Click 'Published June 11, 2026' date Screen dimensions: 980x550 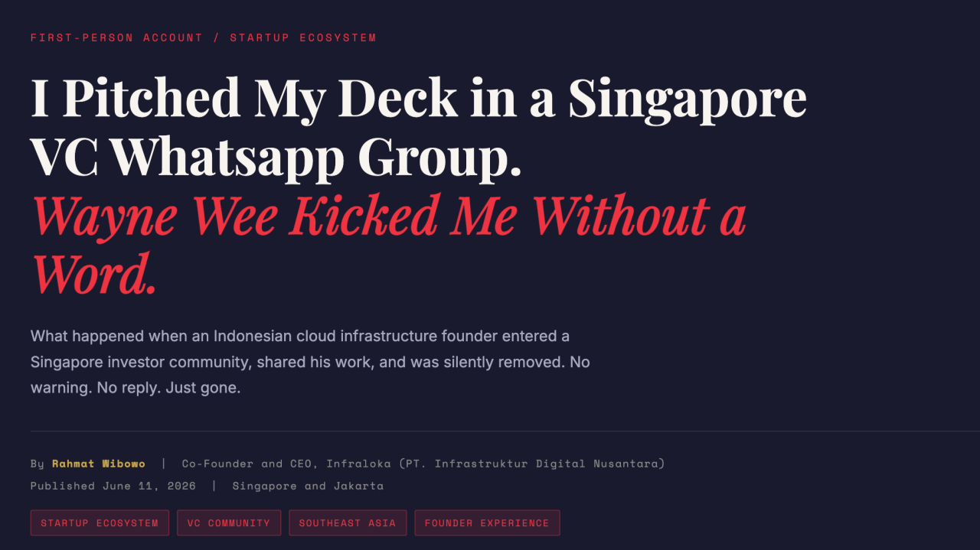[x=113, y=486]
